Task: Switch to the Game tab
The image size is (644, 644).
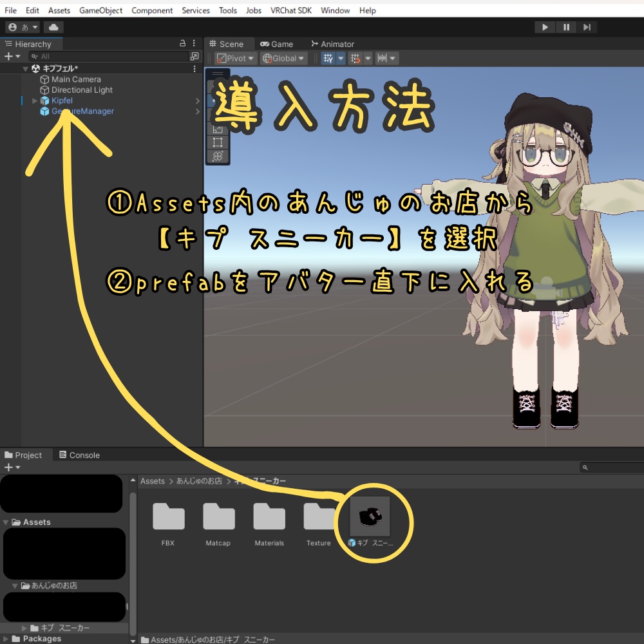Action: click(277, 44)
